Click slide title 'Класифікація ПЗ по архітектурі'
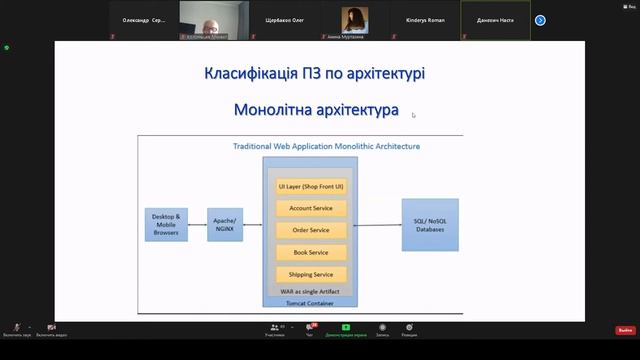The width and height of the screenshot is (640, 360). click(x=314, y=73)
